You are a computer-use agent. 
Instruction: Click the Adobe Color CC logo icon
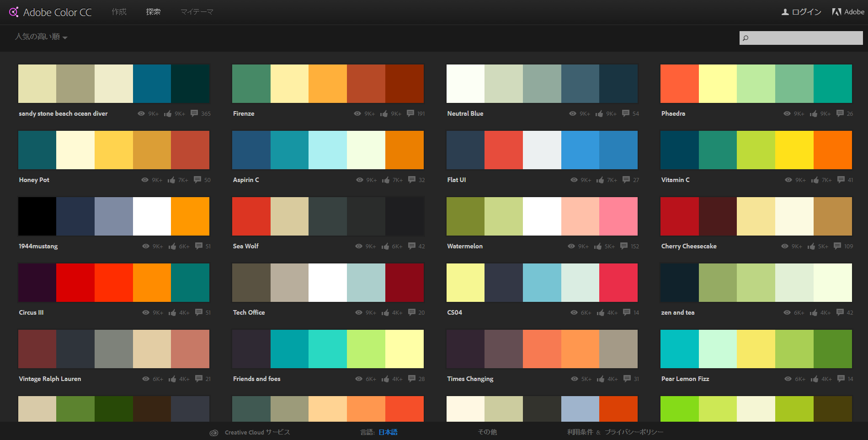coord(14,12)
